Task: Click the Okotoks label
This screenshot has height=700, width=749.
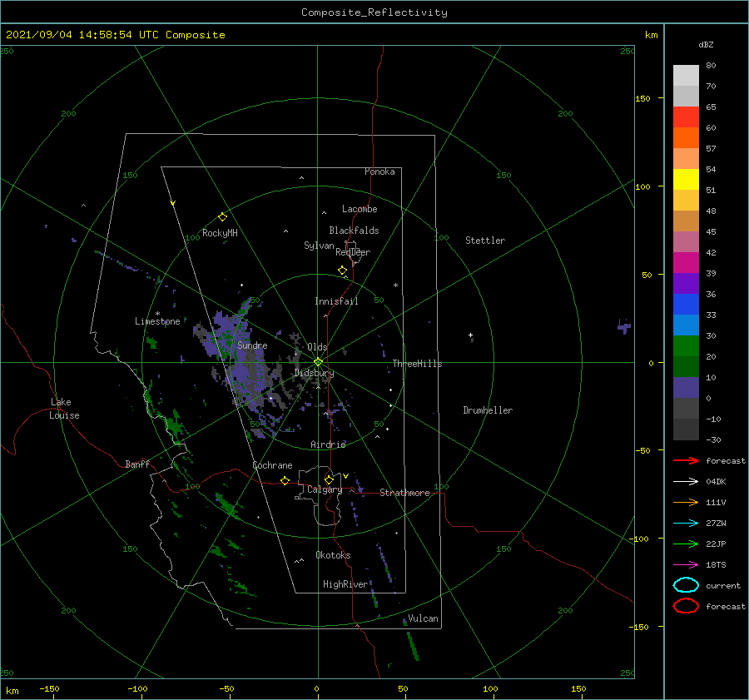Action: [x=334, y=555]
